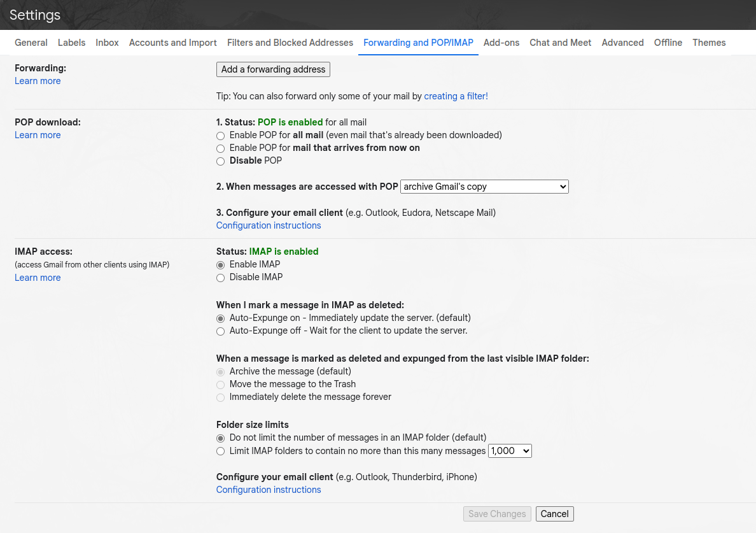Go to Accounts and Import tab
This screenshot has height=533, width=756.
click(172, 43)
